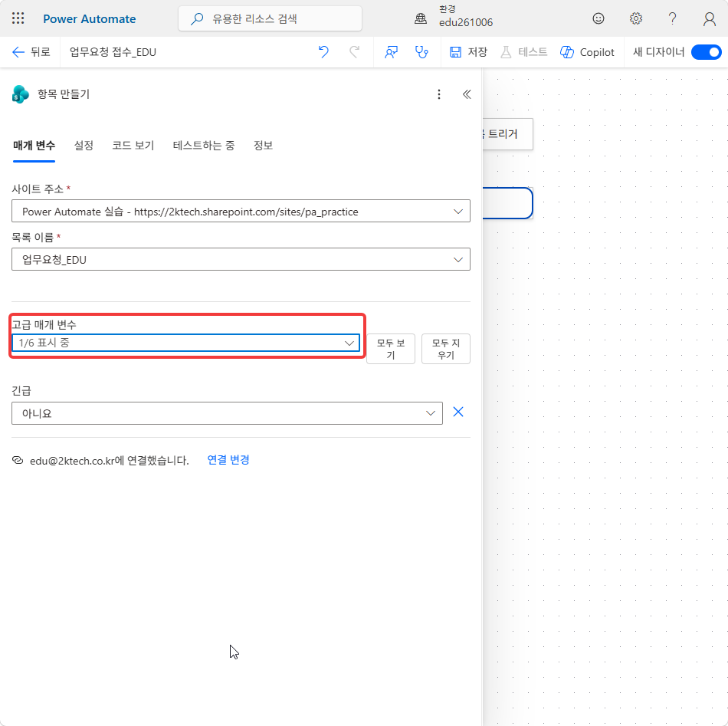Open the send feedback comment icon

point(391,52)
